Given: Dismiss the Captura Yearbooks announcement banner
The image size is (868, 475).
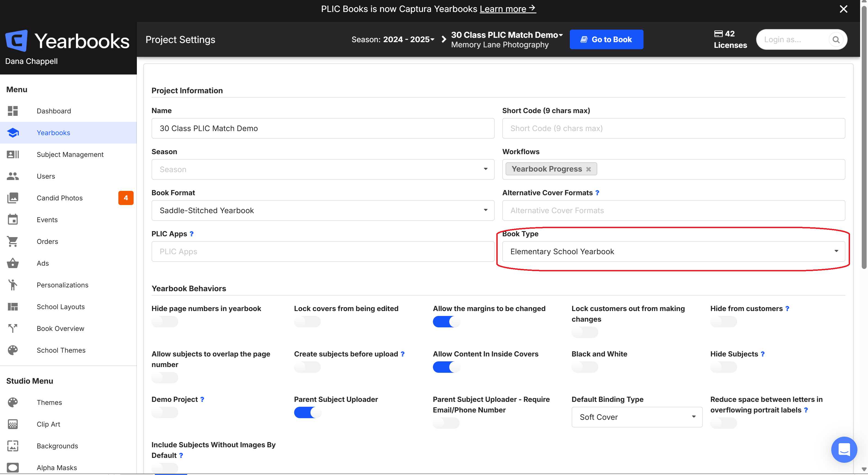Looking at the screenshot, I should pos(844,9).
